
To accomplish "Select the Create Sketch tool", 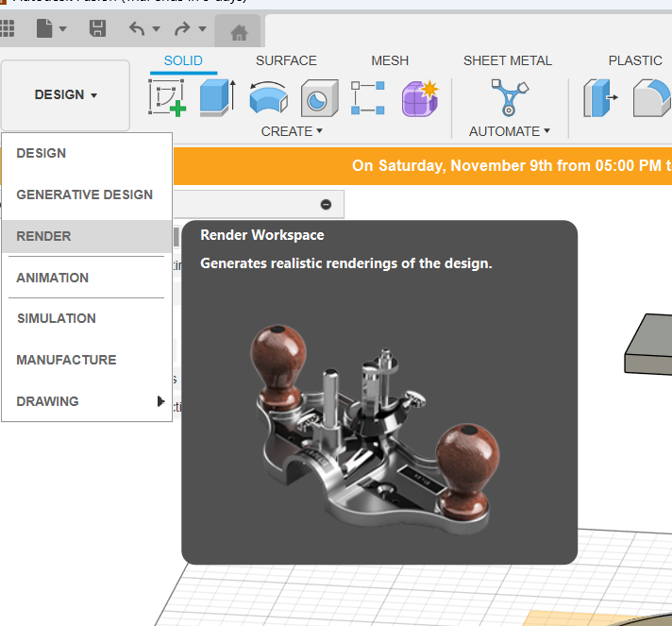I will coord(167,98).
